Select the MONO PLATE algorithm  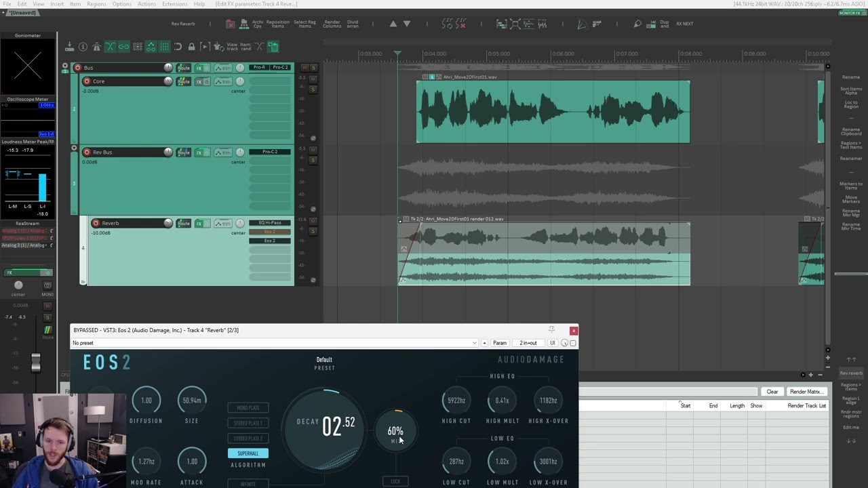coord(248,408)
